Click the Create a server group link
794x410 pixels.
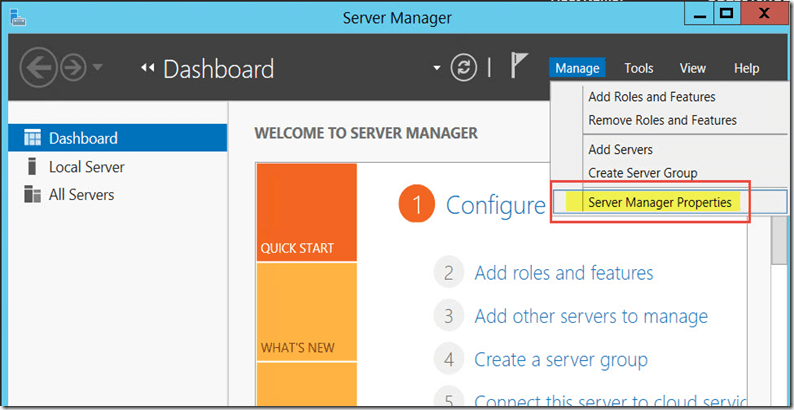click(x=560, y=359)
